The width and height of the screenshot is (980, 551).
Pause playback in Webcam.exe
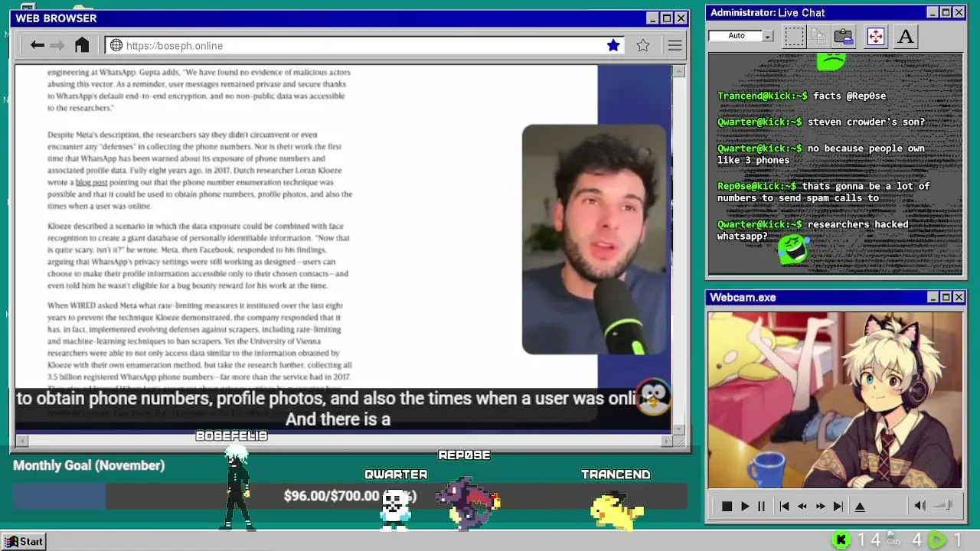pos(761,506)
